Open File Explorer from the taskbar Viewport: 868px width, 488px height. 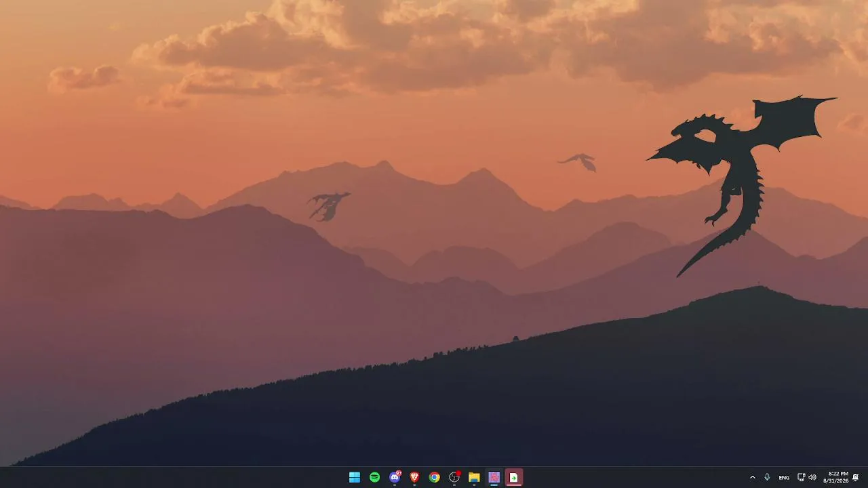tap(474, 477)
